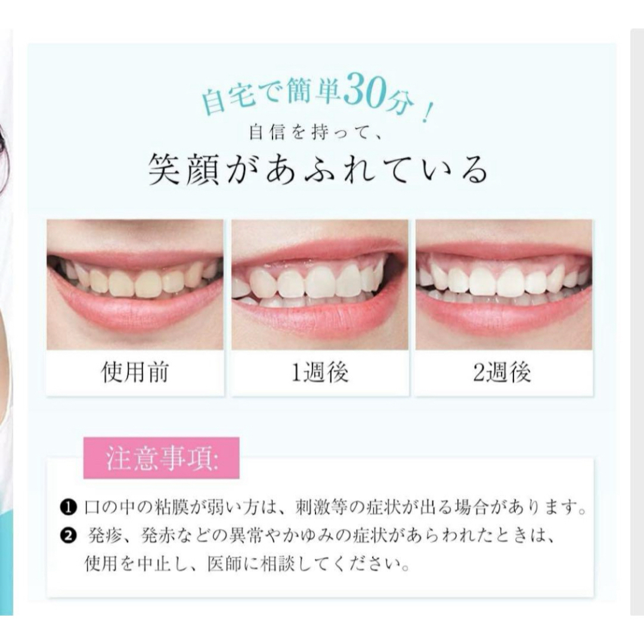Click the 1週後 caption label
The width and height of the screenshot is (644, 644).
point(320,373)
